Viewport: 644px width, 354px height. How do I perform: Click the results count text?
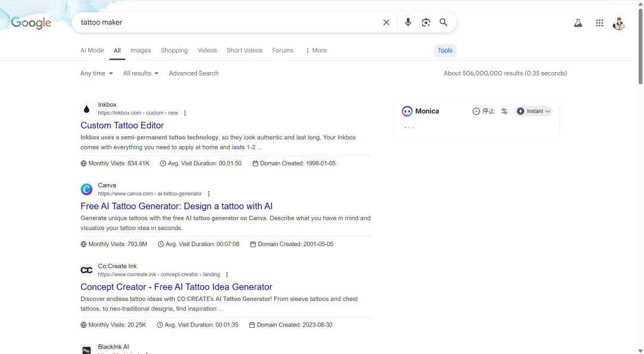505,73
